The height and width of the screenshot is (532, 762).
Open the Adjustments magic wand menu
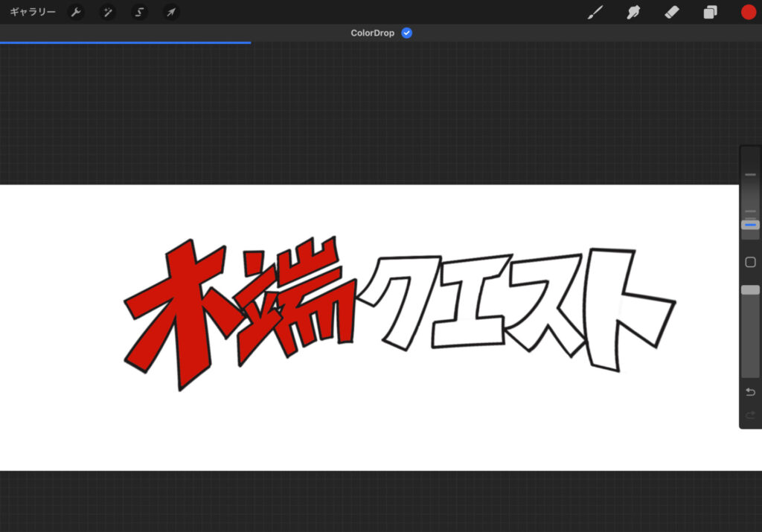[x=107, y=12]
